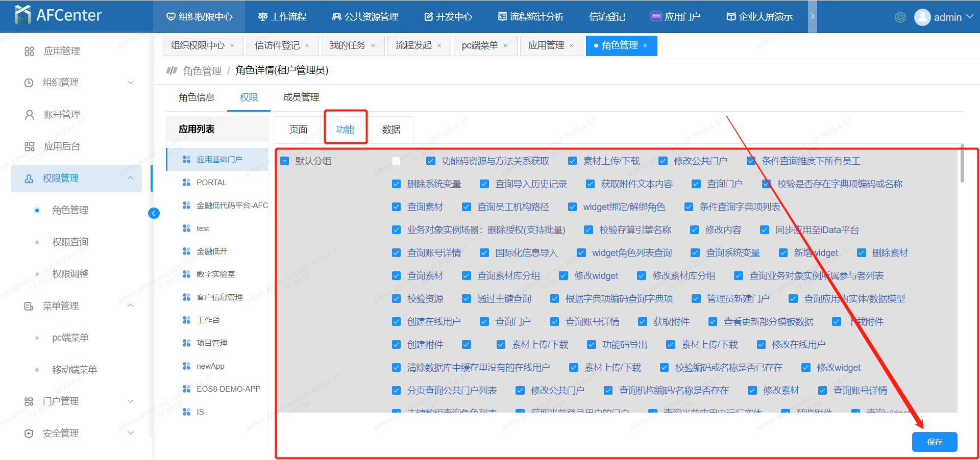Open the admin user dropdown arrow

(x=970, y=17)
